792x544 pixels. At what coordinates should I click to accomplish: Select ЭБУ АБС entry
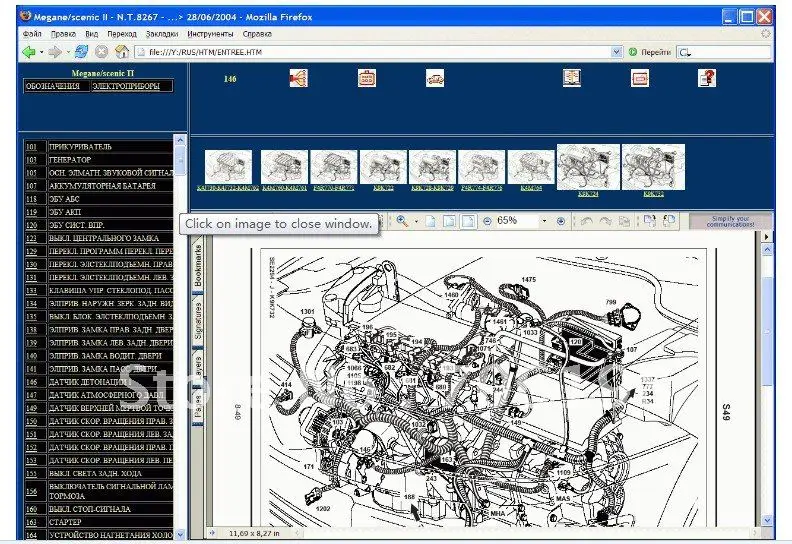(98, 199)
